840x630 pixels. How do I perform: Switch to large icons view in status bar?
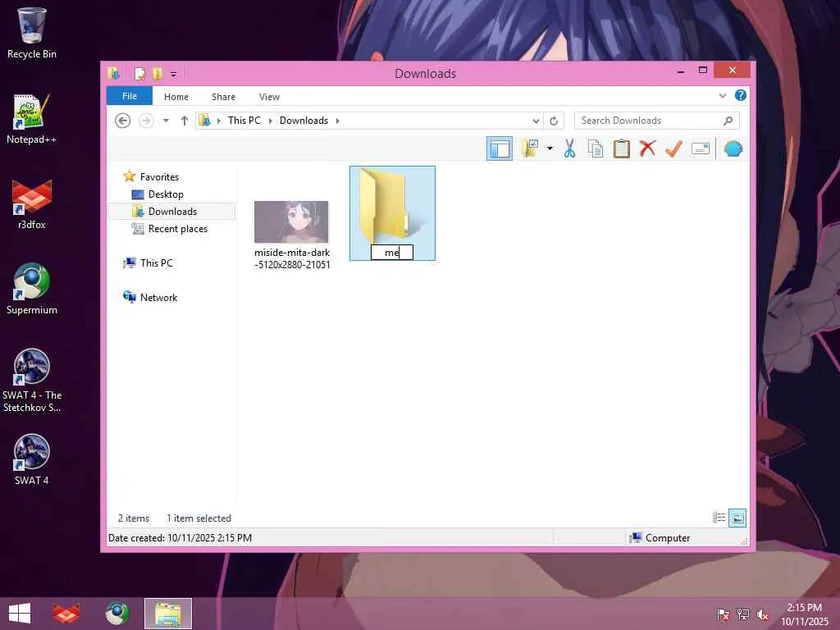coord(737,518)
